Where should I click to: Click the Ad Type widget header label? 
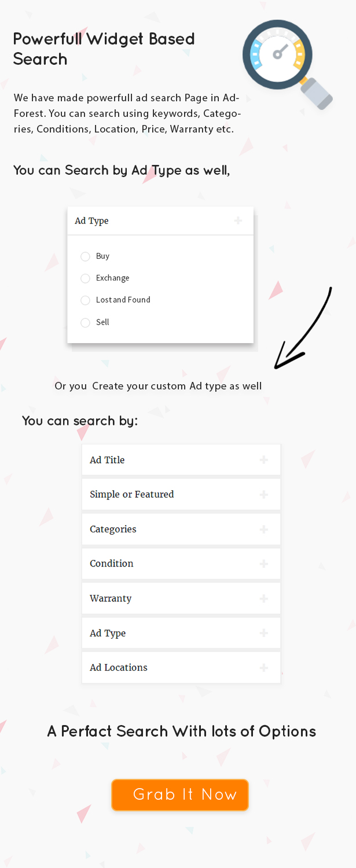coord(91,221)
